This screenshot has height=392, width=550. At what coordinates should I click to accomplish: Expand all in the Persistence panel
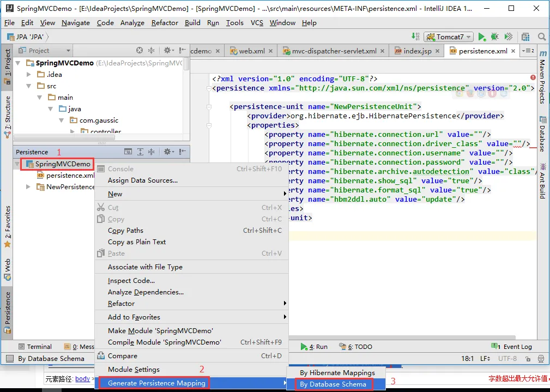pos(140,152)
